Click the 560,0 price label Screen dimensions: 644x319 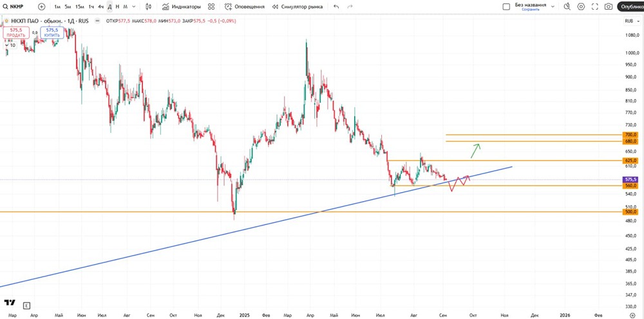(630, 186)
